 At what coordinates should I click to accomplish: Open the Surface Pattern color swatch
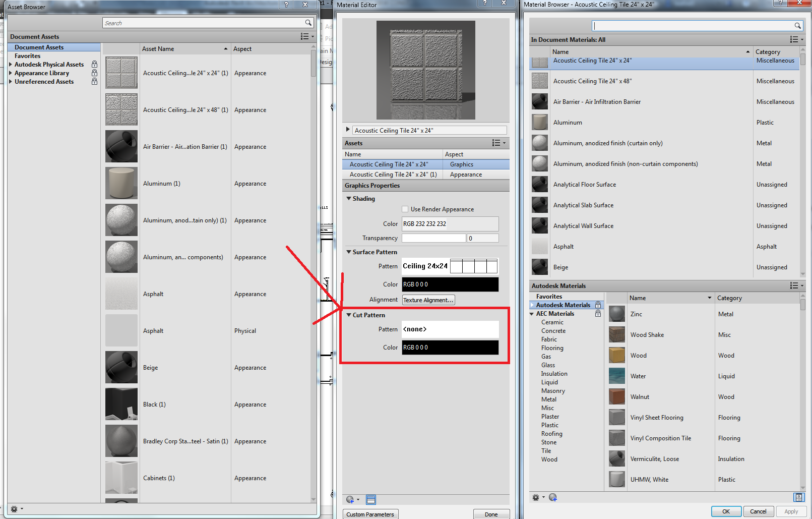[450, 284]
